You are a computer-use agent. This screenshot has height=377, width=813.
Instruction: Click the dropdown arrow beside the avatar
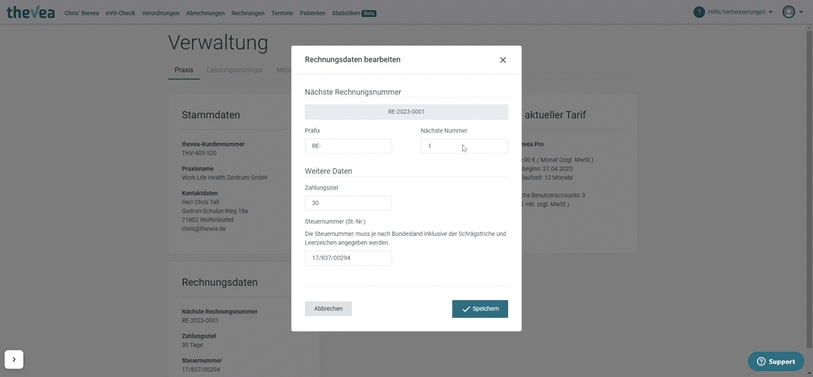801,12
